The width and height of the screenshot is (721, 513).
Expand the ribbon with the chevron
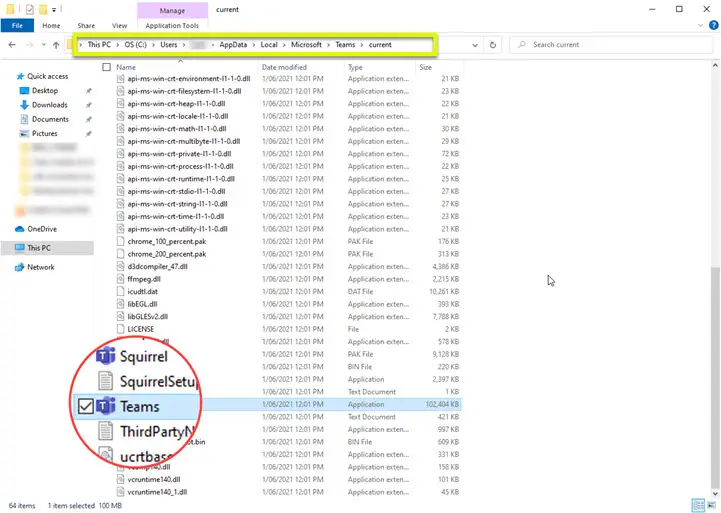(x=700, y=26)
